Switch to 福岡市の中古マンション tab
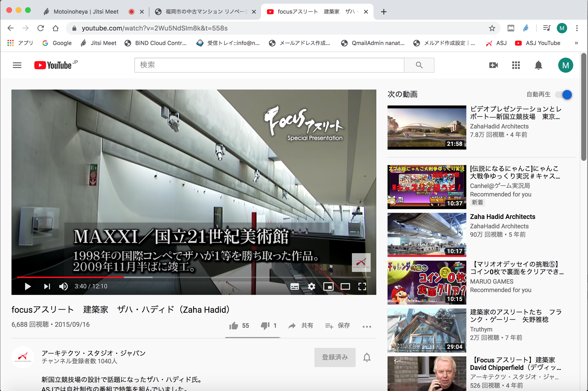This screenshot has height=391, width=588. click(206, 12)
